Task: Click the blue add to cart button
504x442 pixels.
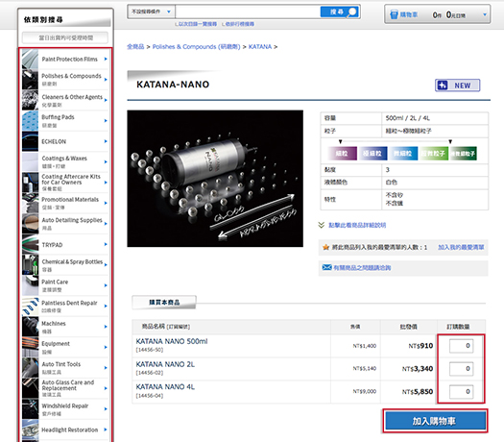Action: (x=435, y=421)
